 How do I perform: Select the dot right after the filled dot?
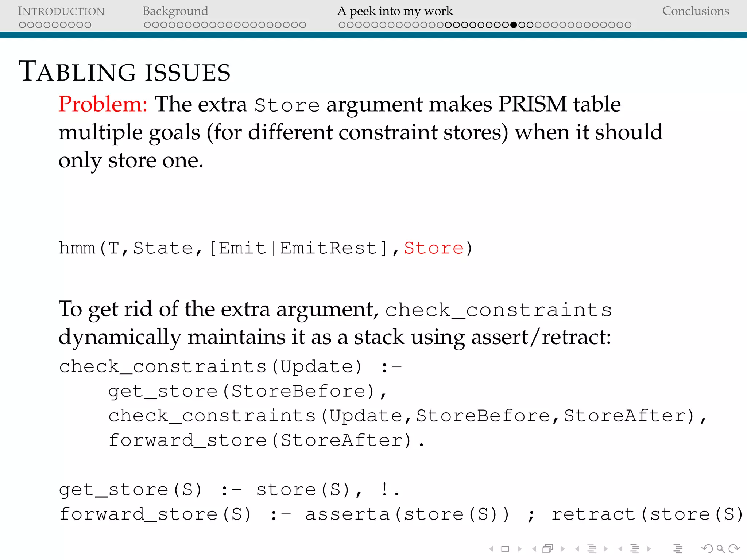point(522,25)
